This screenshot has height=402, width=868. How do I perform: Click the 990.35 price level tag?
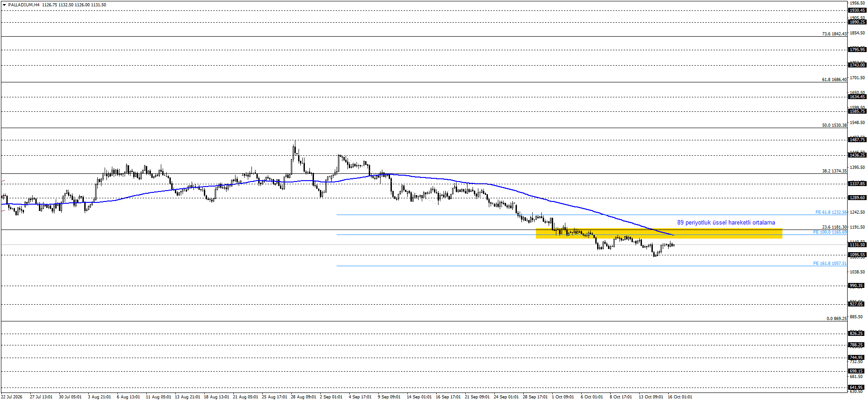coord(857,286)
